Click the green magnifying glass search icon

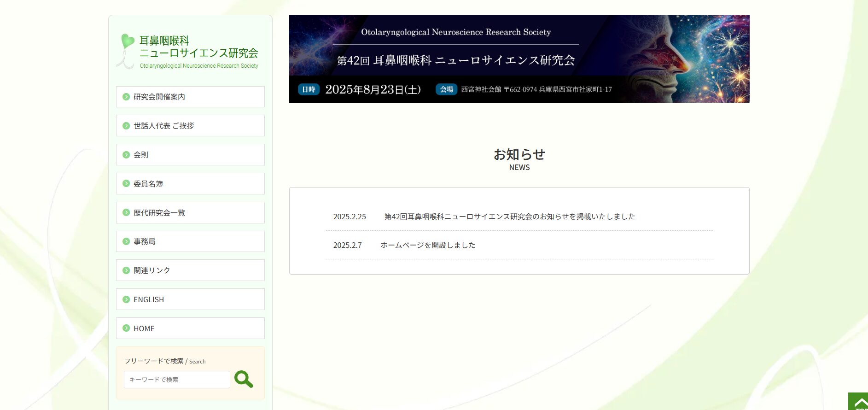click(244, 379)
